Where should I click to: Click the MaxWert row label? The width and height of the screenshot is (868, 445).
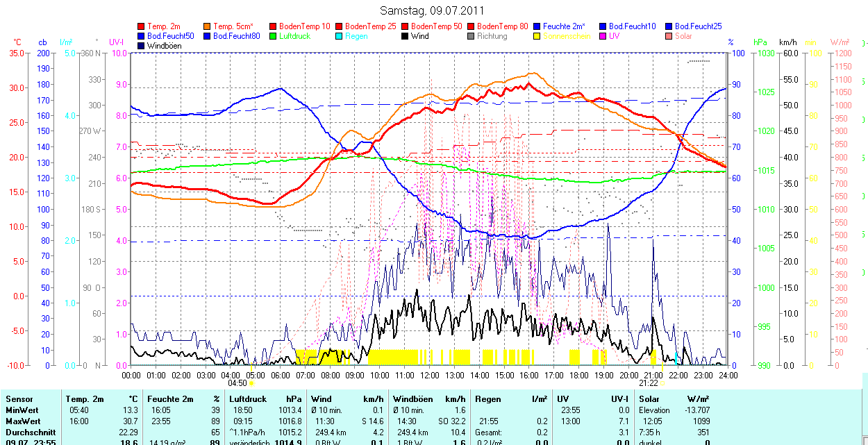[22, 421]
